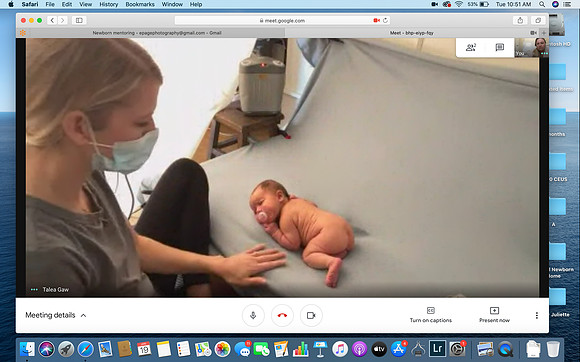The image size is (580, 362).
Task: Open the Window menu
Action: (x=172, y=4)
